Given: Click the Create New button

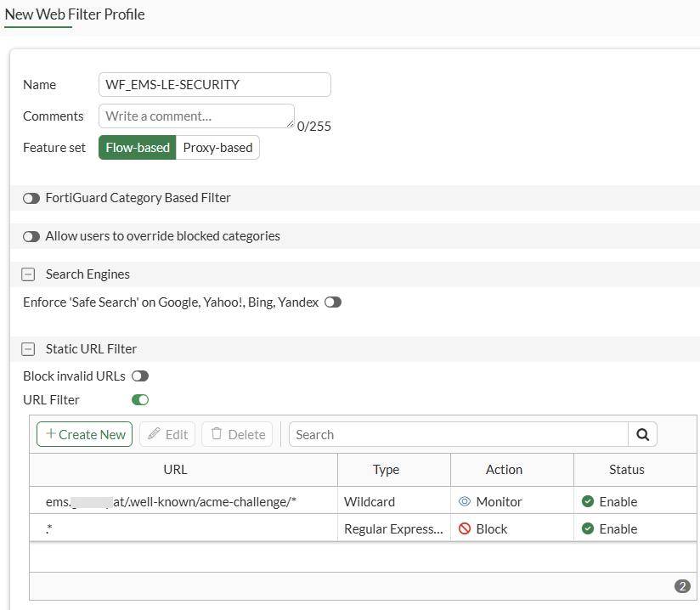Looking at the screenshot, I should [84, 434].
